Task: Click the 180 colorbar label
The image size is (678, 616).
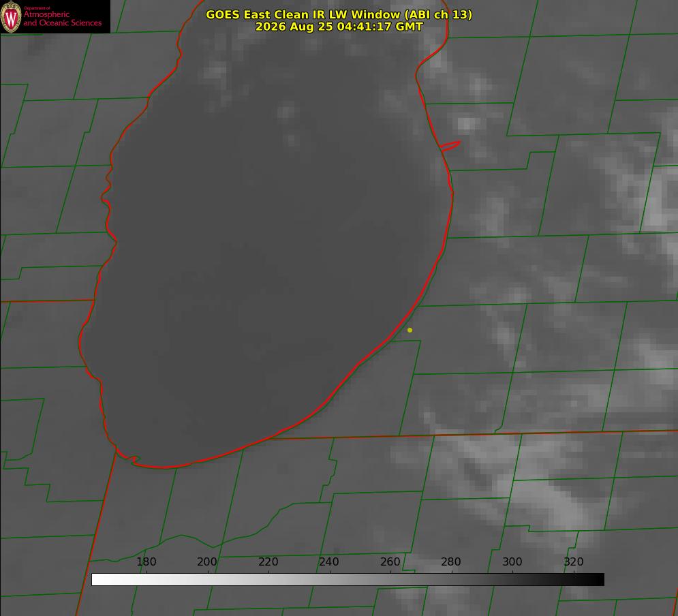Action: coord(146,561)
